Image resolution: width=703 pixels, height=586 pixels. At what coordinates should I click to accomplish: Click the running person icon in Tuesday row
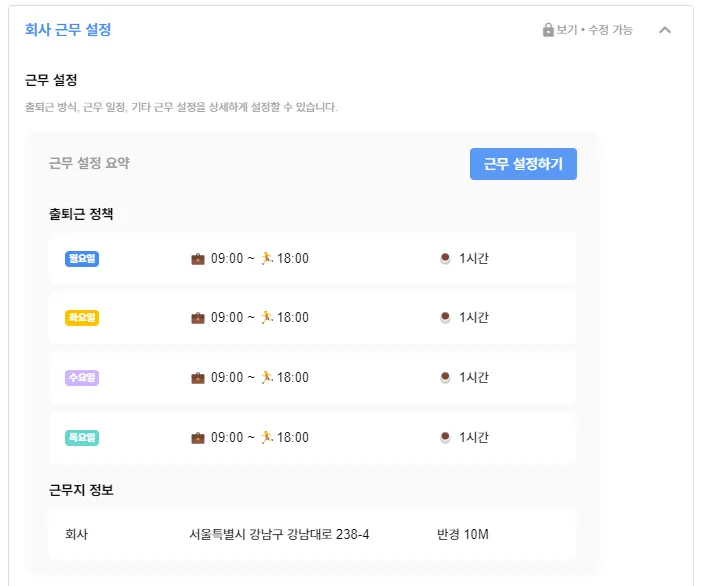266,318
